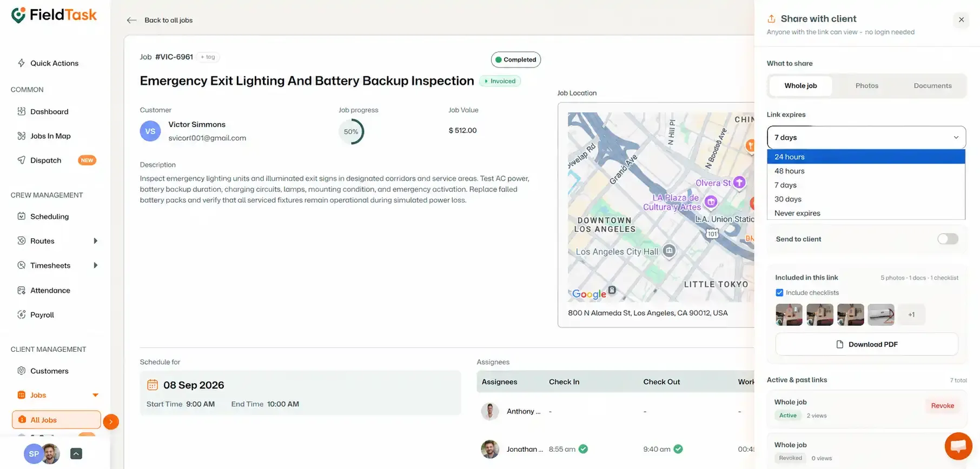Screen dimensions: 980x469
Task: Close the Share with client panel
Action: click(961, 20)
